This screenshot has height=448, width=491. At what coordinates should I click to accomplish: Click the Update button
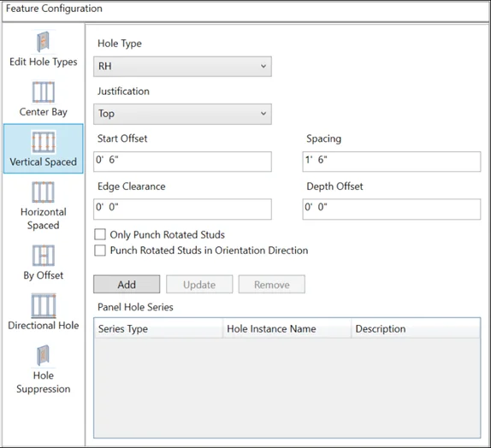[199, 284]
